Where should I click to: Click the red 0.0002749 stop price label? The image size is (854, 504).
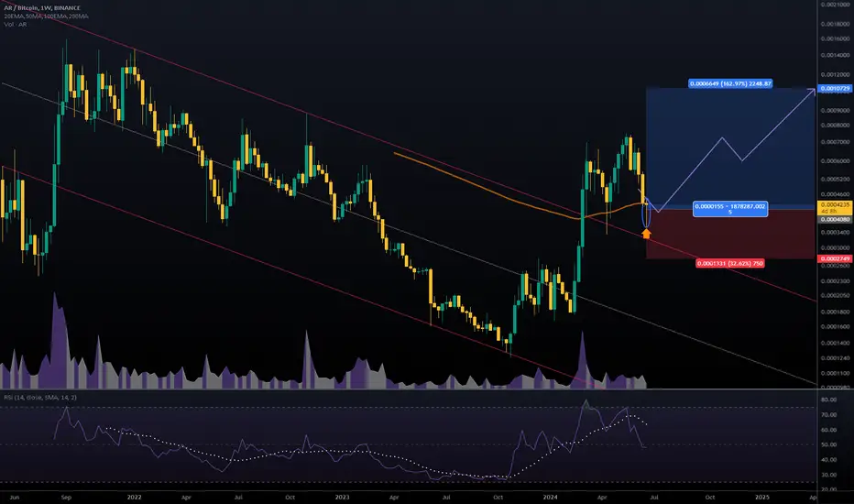(835, 258)
